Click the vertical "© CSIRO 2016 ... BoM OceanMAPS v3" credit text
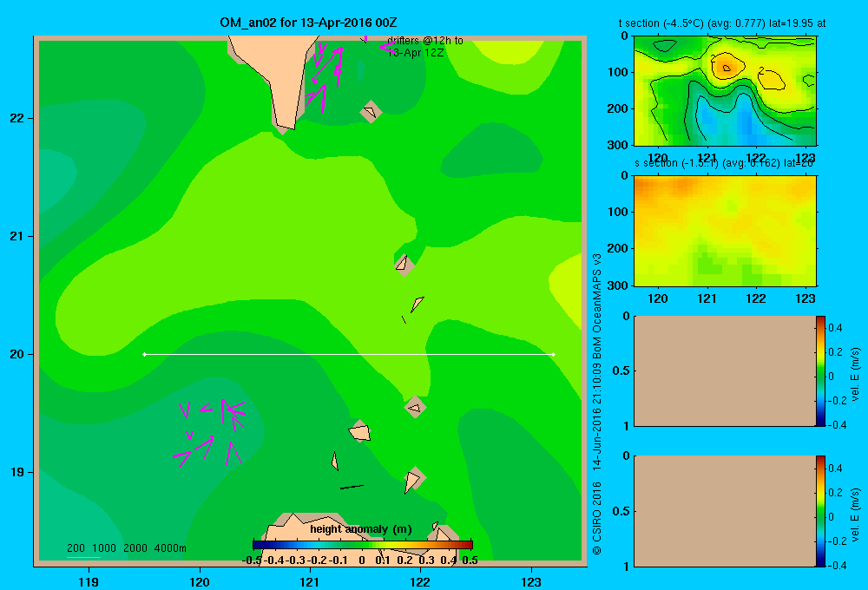Viewport: 868px width, 590px height. tap(596, 404)
